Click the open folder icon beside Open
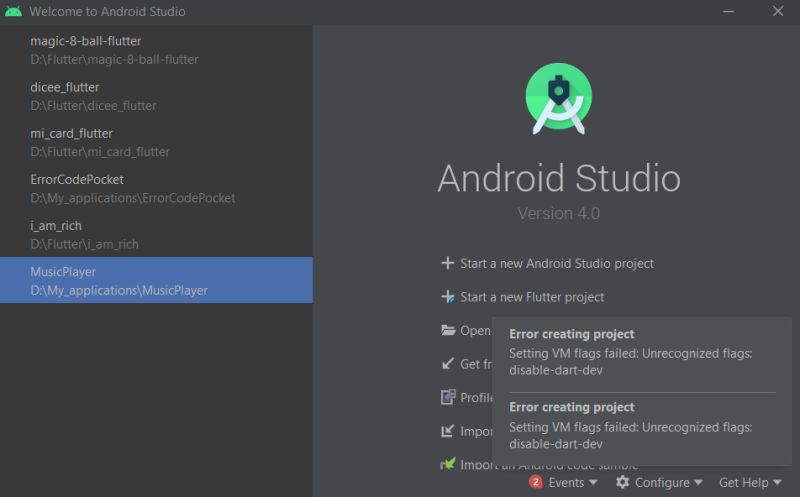This screenshot has height=497, width=800. coord(448,330)
